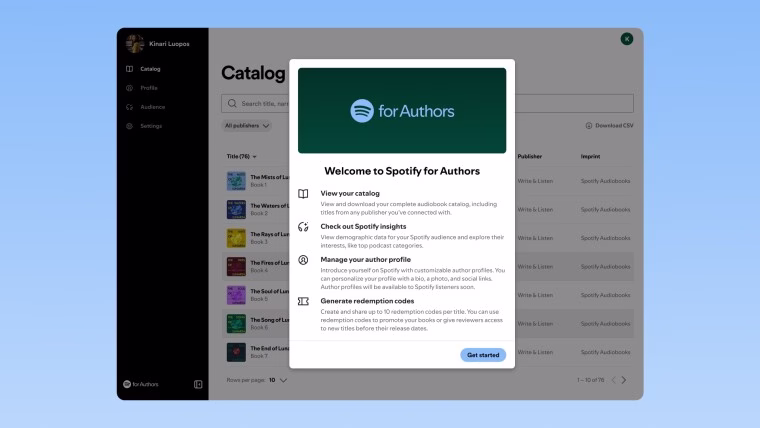Click the Audience icon in sidebar
Viewport: 760px width, 428px height.
coord(129,107)
